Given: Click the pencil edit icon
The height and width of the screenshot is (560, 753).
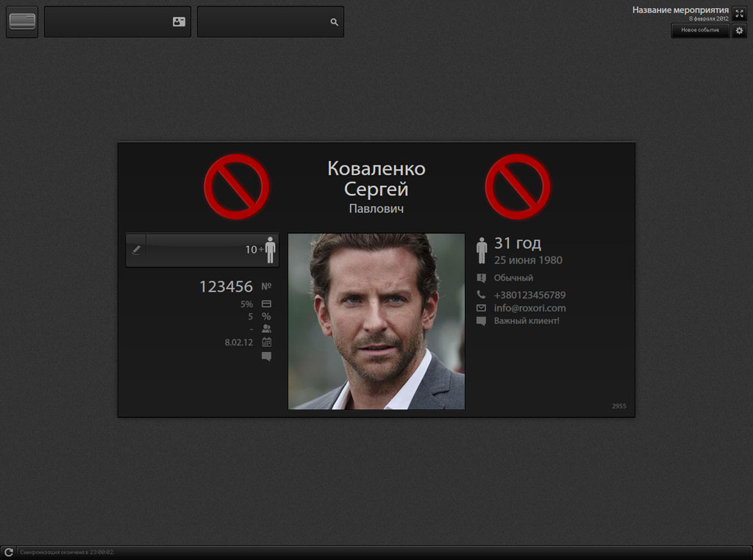Looking at the screenshot, I should tap(136, 250).
